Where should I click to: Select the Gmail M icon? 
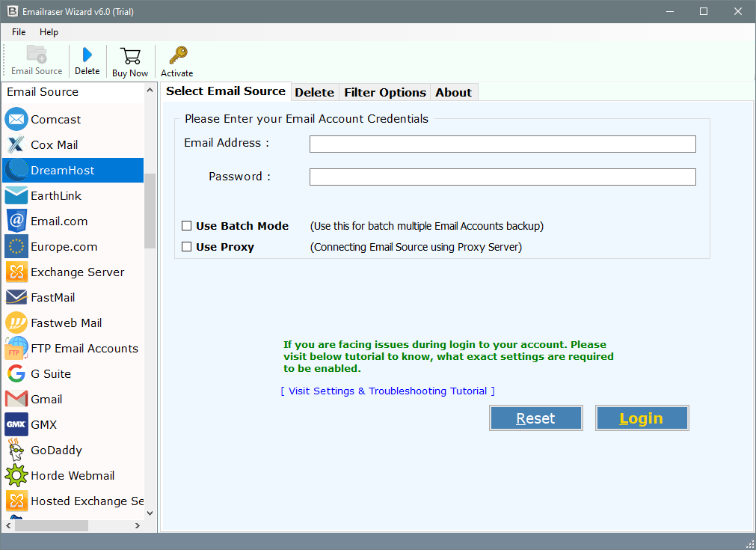(x=16, y=399)
